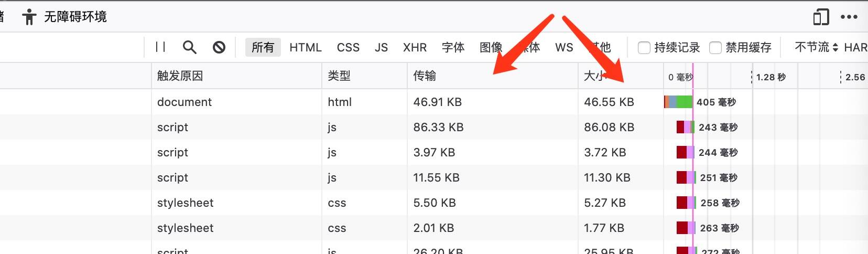Screen dimensions: 868x254
Task: Sort by the 类型 column header
Action: click(339, 76)
